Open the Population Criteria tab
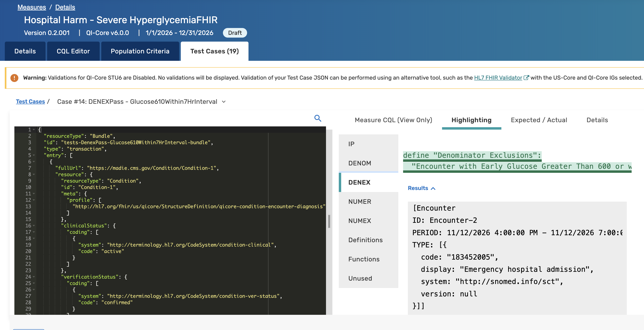This screenshot has width=644, height=330. pos(140,51)
